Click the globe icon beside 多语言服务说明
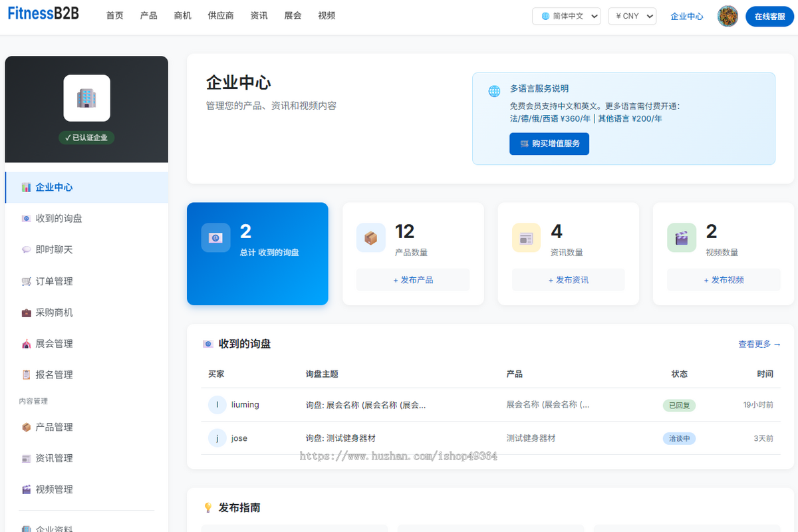The width and height of the screenshot is (798, 532). pos(494,91)
